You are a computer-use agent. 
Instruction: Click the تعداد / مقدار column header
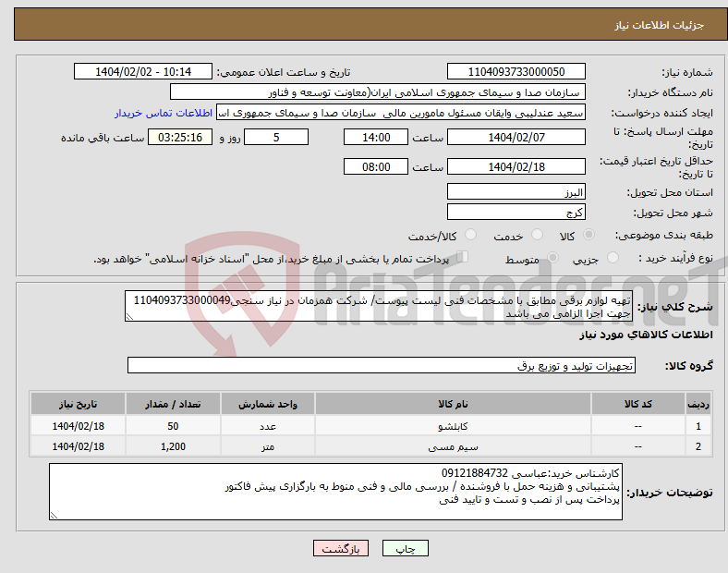tap(173, 404)
